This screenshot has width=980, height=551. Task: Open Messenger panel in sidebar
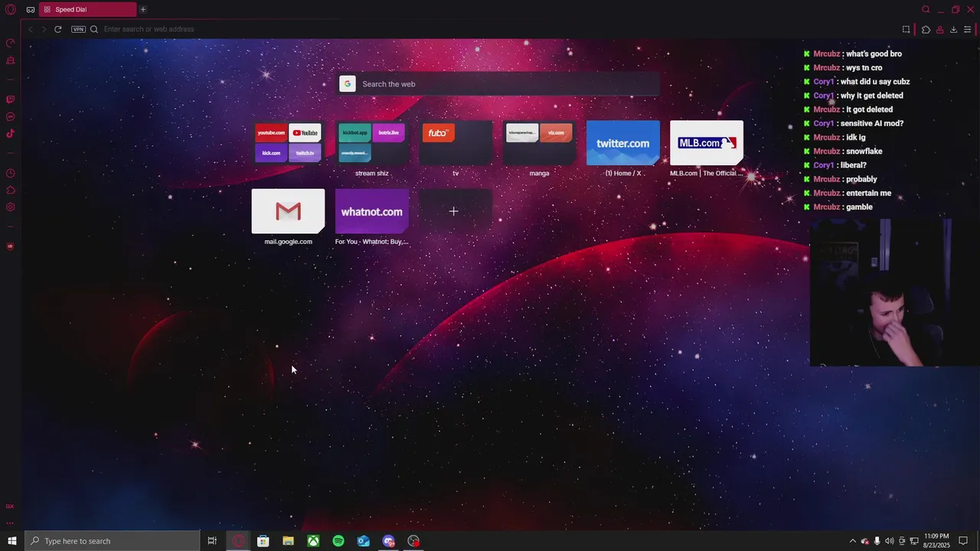pyautogui.click(x=10, y=117)
